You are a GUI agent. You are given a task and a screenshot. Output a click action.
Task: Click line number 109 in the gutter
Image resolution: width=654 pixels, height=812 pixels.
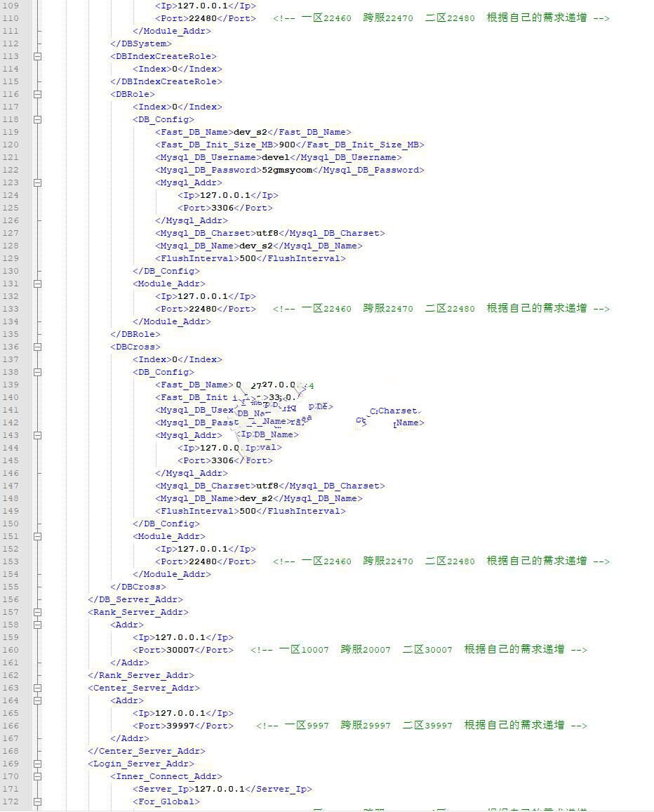pyautogui.click(x=11, y=6)
